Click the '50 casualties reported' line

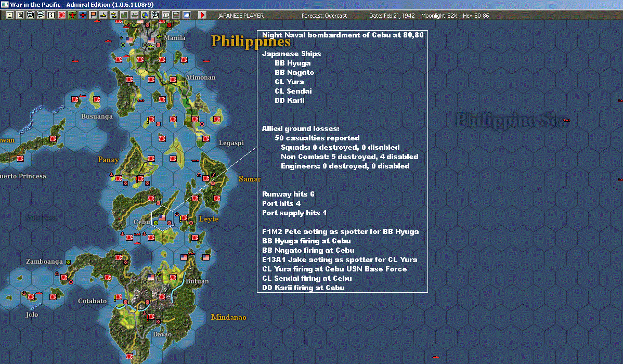point(317,138)
